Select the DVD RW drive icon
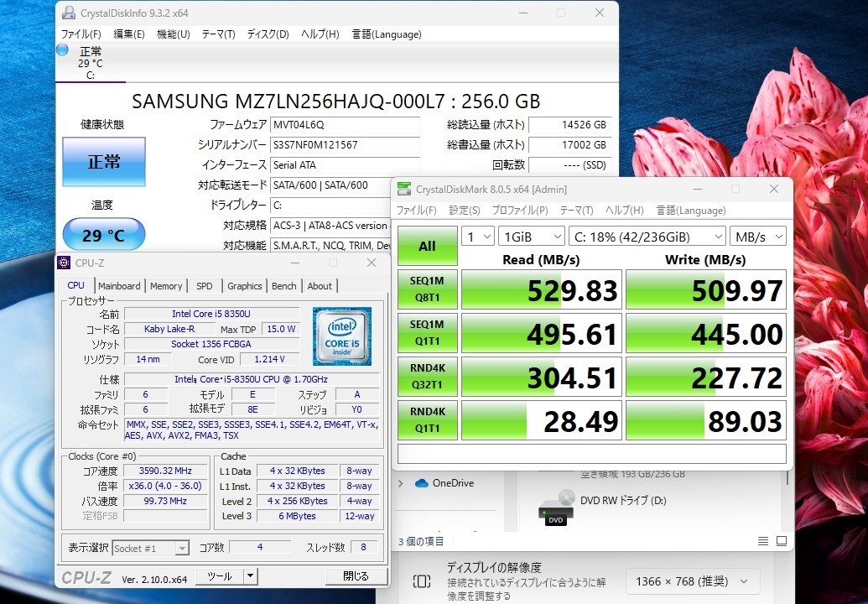This screenshot has height=604, width=868. 556,508
